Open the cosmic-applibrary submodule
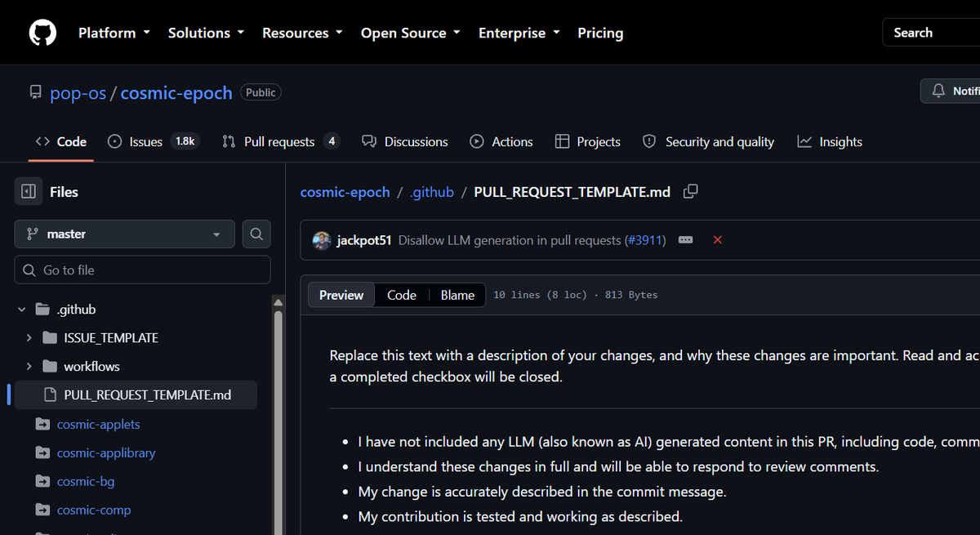Image resolution: width=980 pixels, height=535 pixels. point(106,453)
